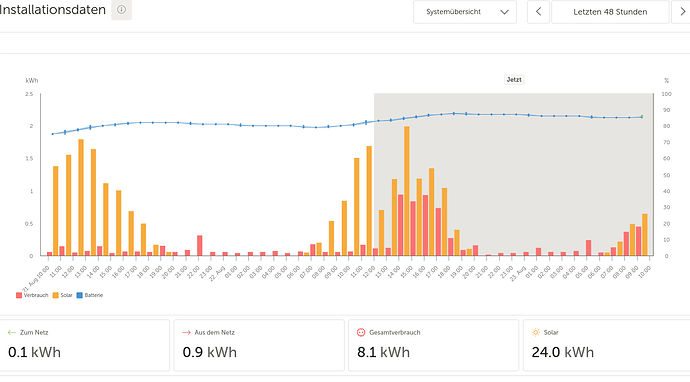Select the 0.9 kWh Aus dem Netz value
Image resolution: width=690 pixels, height=382 pixels.
209,352
